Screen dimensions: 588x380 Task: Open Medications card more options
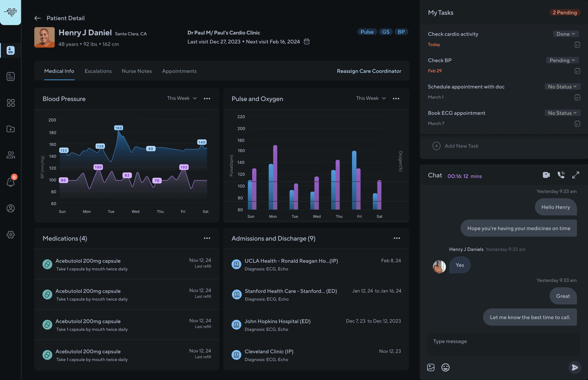coord(207,238)
